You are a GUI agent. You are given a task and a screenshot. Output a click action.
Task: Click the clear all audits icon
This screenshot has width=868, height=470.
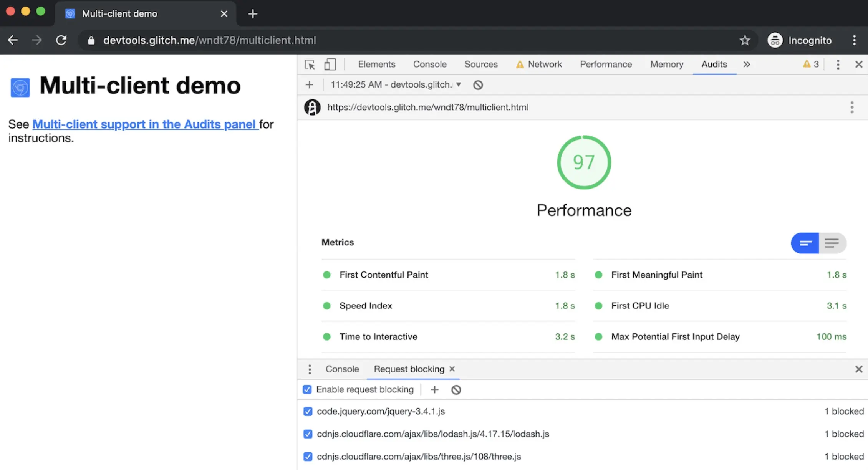pos(478,85)
